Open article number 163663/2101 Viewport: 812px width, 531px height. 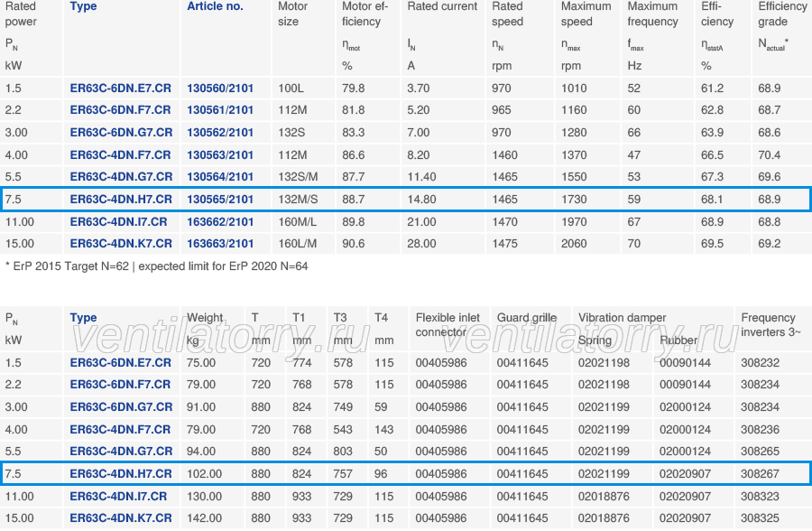(220, 244)
